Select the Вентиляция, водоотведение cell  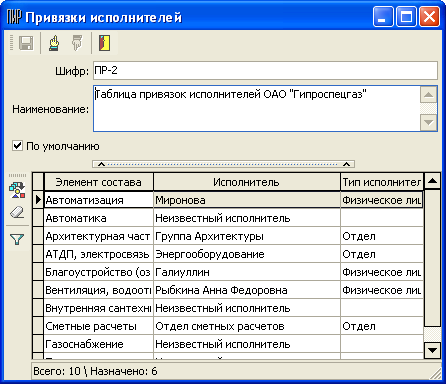(x=99, y=290)
